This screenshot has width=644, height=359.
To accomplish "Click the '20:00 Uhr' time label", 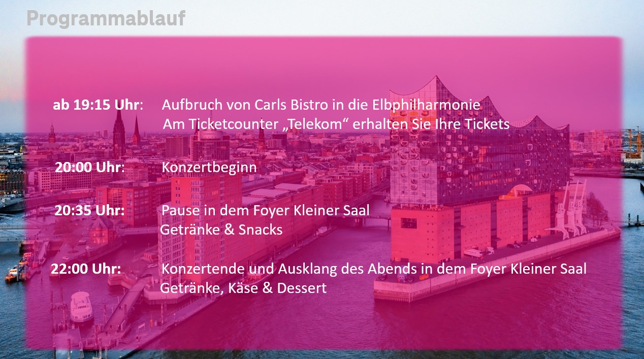I will (90, 168).
